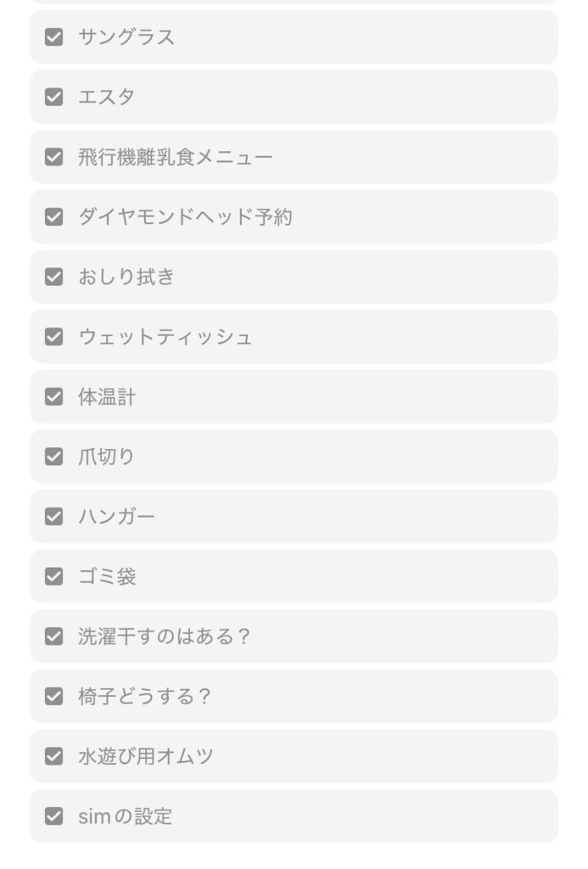This screenshot has height=869, width=588.
Task: Uncheck the ダイヤモンドヘッド予約 checkbox
Action: coord(54,217)
